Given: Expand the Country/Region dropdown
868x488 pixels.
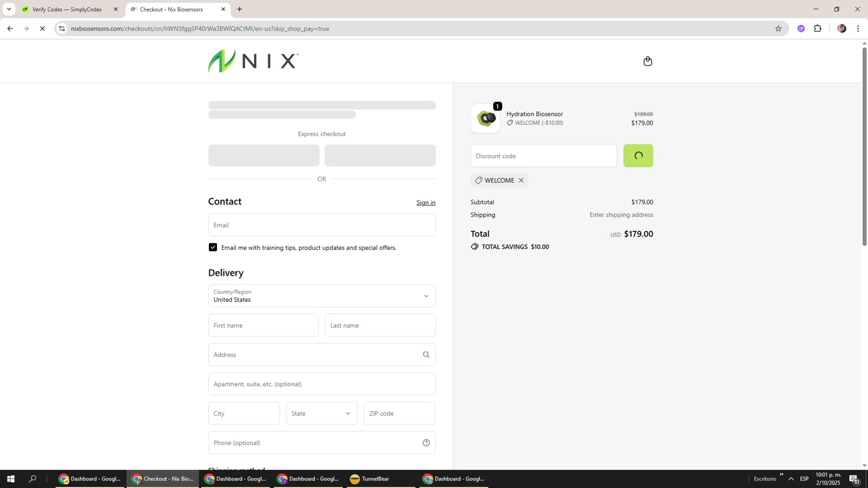Looking at the screenshot, I should pyautogui.click(x=322, y=296).
